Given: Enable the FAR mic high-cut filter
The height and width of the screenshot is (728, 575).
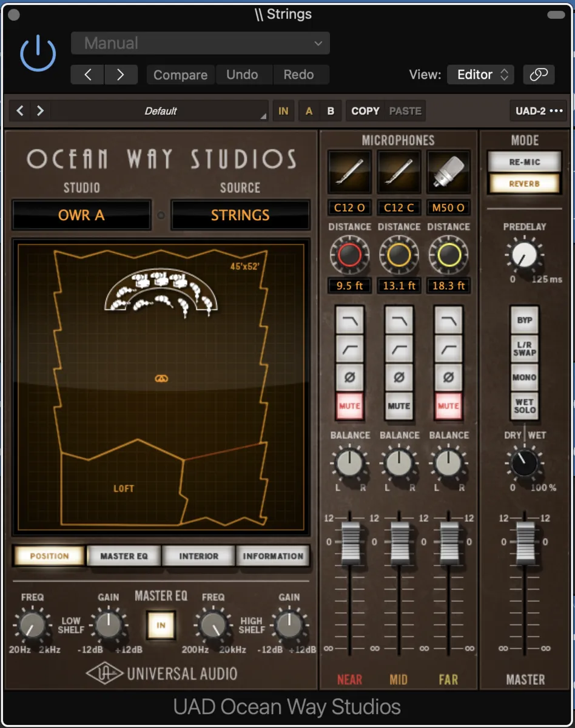Looking at the screenshot, I should 449,320.
